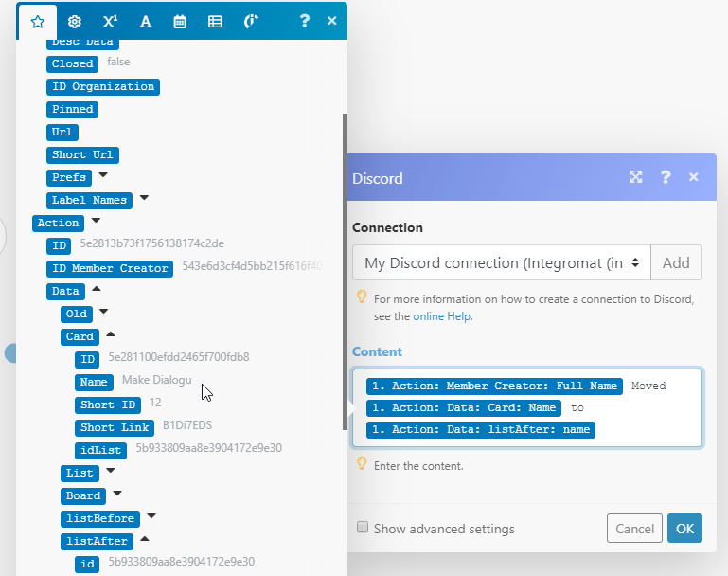Open the online Help link
The height and width of the screenshot is (576, 728).
coord(441,316)
